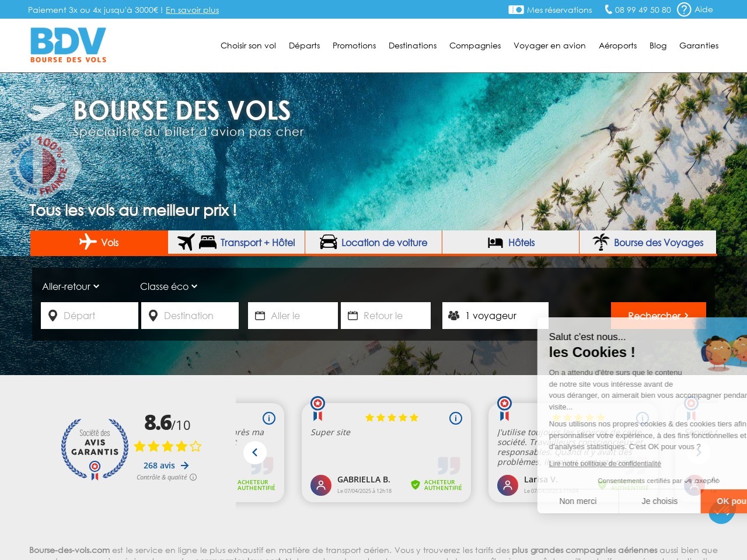The width and height of the screenshot is (747, 560).
Task: Click the reviewer name GABRIELLA B.
Action: (x=364, y=480)
